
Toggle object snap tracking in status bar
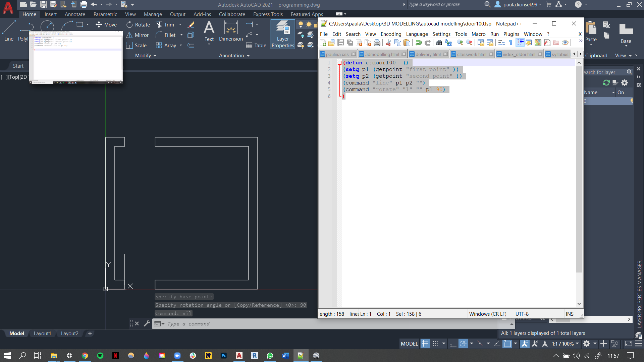pos(497,344)
